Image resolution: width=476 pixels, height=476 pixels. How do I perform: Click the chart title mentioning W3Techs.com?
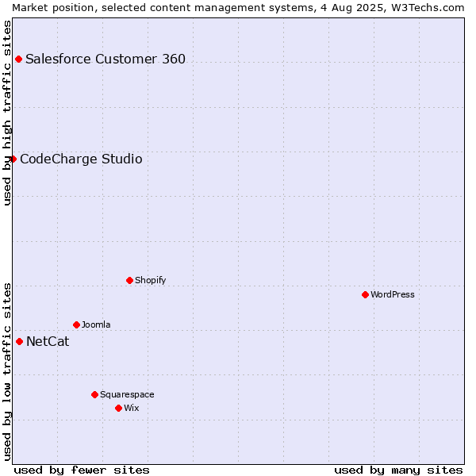[238, 8]
